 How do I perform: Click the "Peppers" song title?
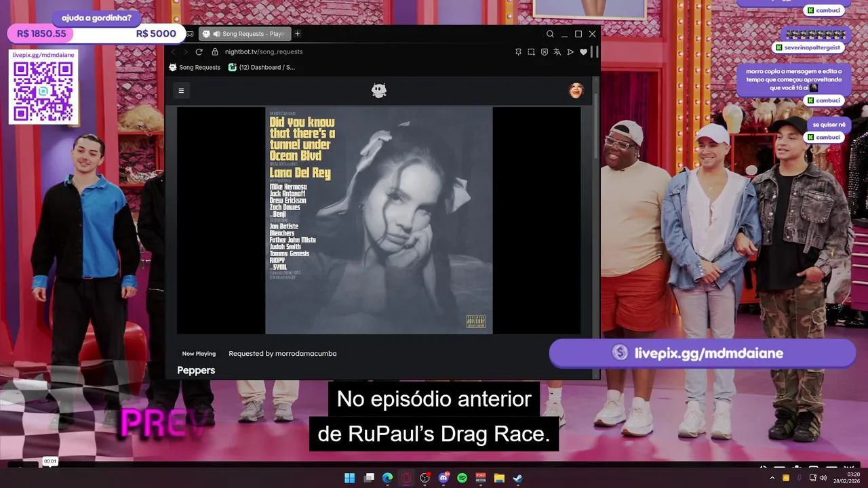(196, 370)
